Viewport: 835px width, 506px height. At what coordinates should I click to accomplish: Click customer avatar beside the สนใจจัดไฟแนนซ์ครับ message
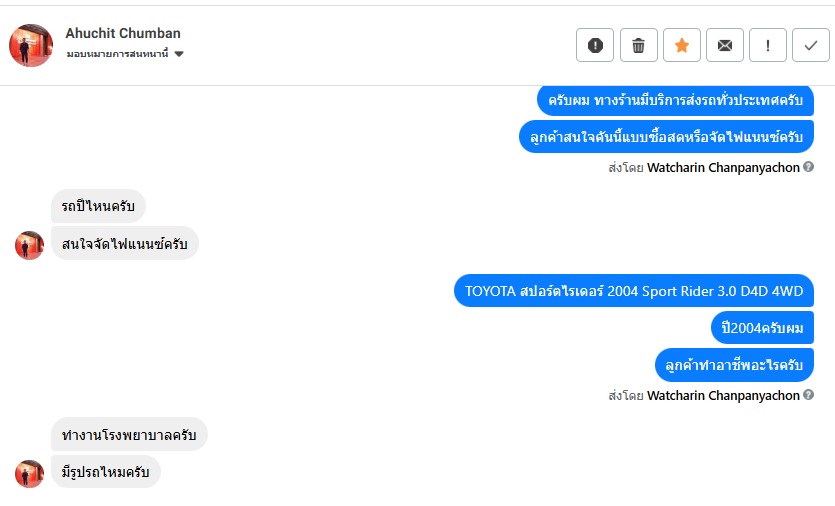click(x=29, y=245)
